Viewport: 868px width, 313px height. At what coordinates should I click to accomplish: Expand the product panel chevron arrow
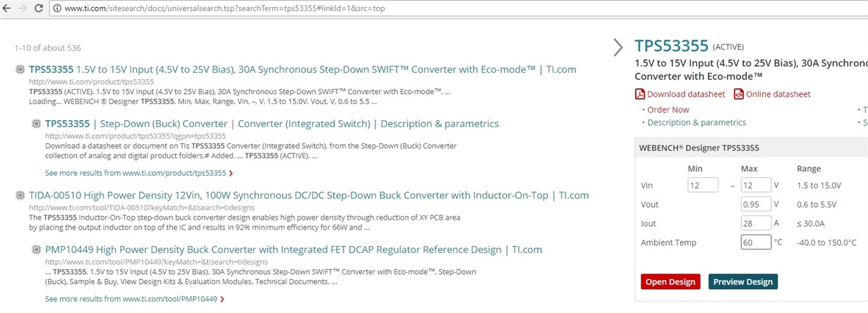coord(618,47)
